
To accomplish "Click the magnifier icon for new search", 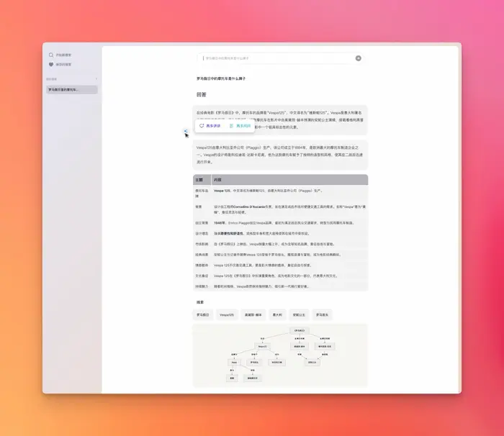I will [51, 55].
